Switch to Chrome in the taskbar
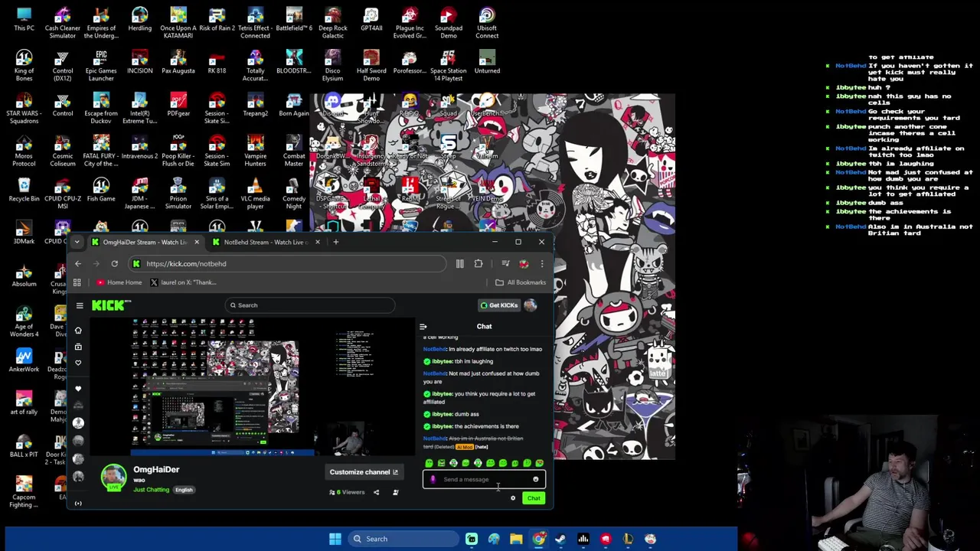The width and height of the screenshot is (980, 551). tap(539, 539)
